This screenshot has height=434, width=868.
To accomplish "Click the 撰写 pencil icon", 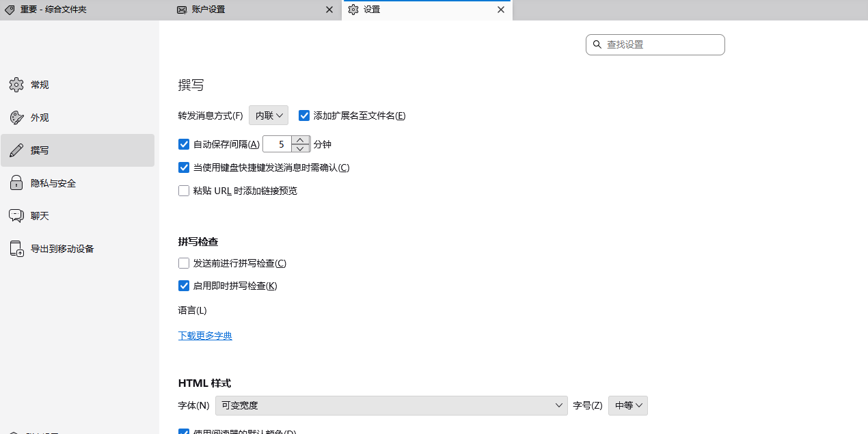I will tap(16, 150).
